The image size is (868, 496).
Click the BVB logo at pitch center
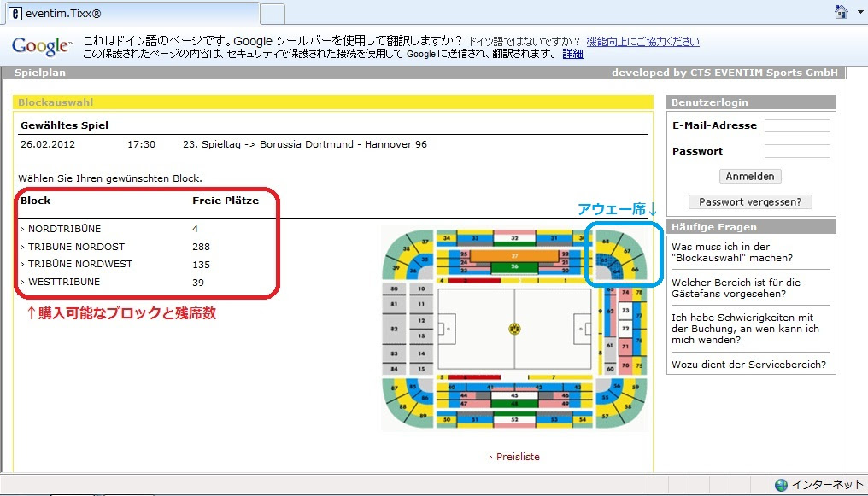pyautogui.click(x=515, y=329)
